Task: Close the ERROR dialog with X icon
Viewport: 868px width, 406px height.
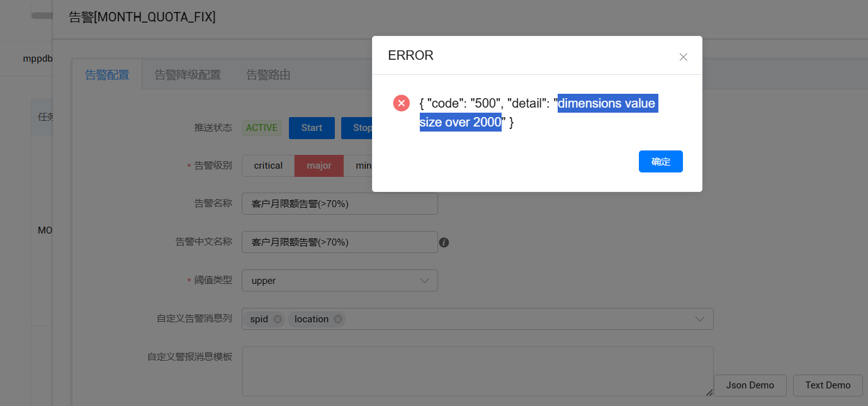Action: pyautogui.click(x=683, y=57)
